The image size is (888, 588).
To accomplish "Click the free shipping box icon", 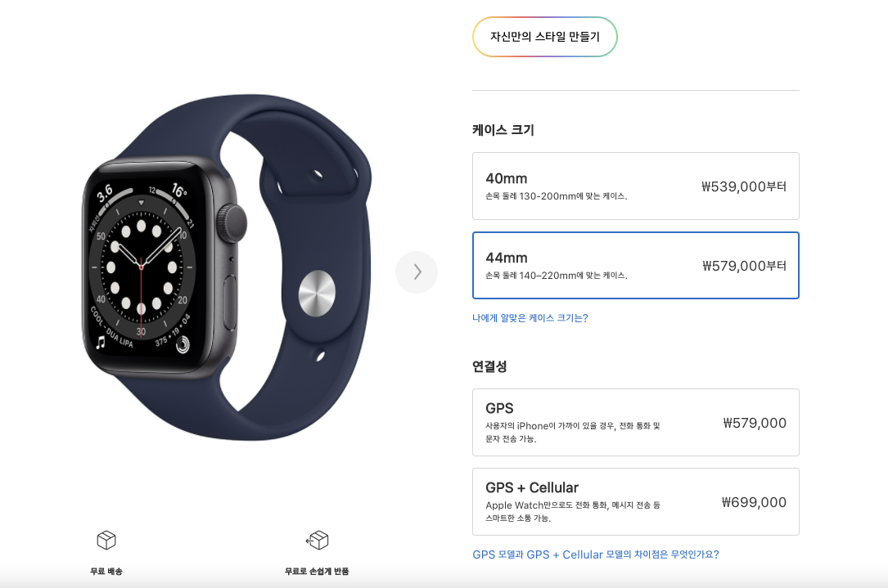I will click(106, 540).
